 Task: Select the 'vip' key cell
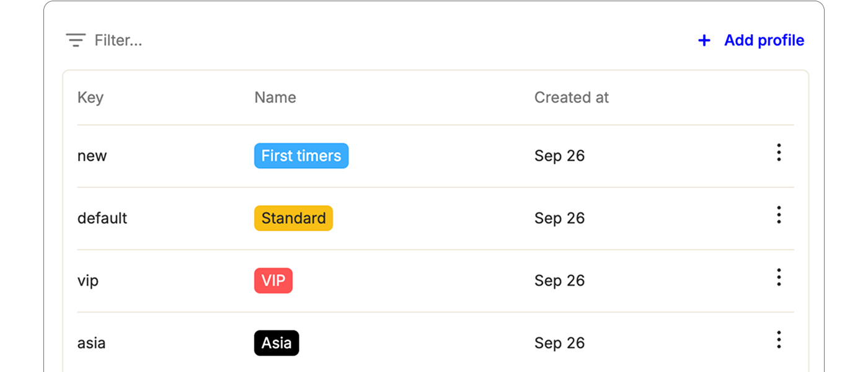pos(88,280)
